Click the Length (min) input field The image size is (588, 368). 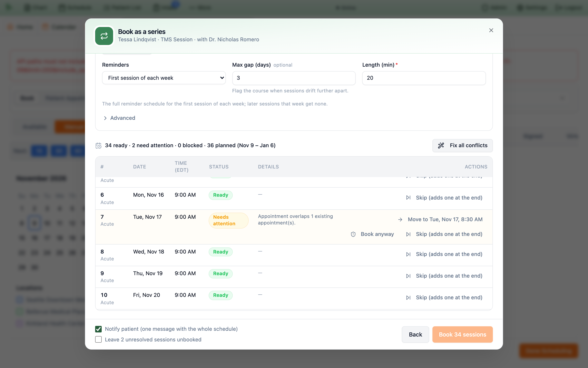click(x=424, y=78)
